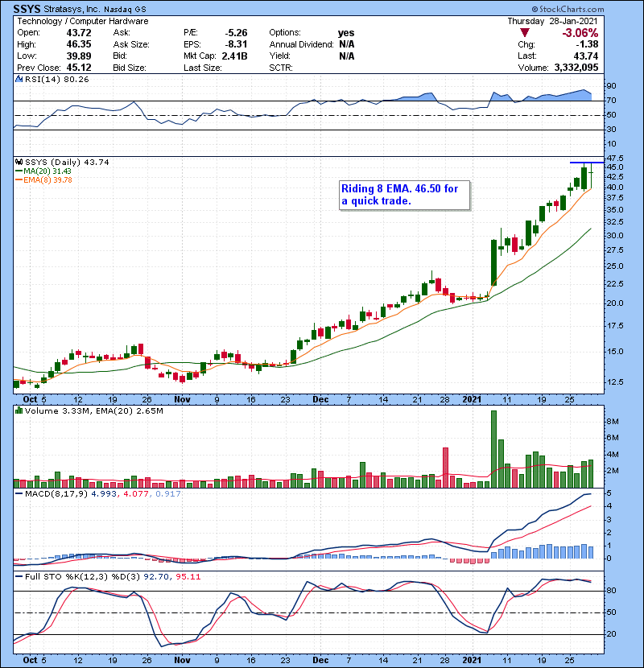The height and width of the screenshot is (668, 644).
Task: Click the Oct label under the price chart
Action: pyautogui.click(x=31, y=400)
